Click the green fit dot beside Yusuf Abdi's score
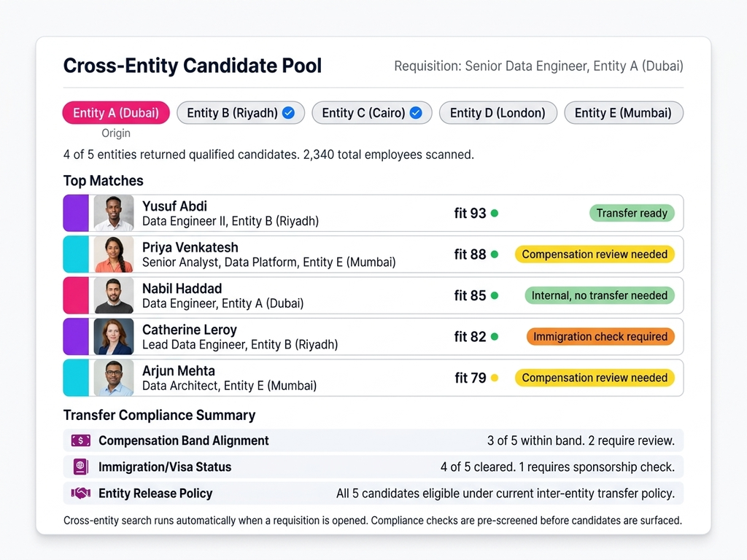 [x=495, y=214]
